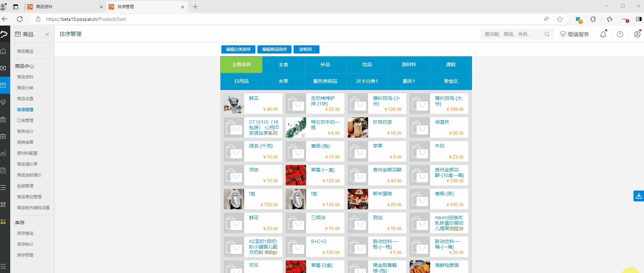Click the search magnifier icon in header
Screen dimensions: 644x273
tap(547, 34)
